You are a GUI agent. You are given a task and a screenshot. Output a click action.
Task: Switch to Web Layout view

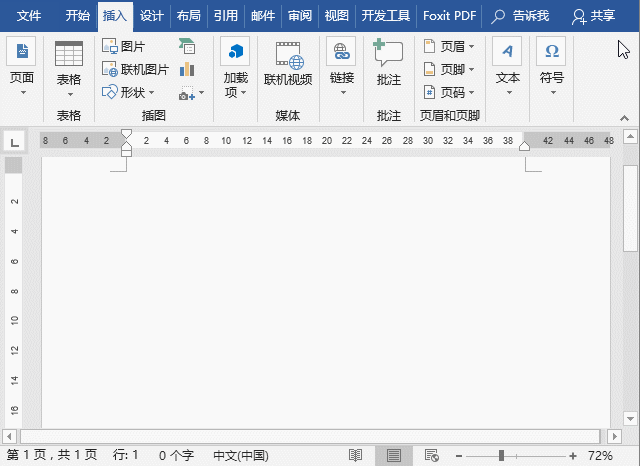[x=430, y=455]
